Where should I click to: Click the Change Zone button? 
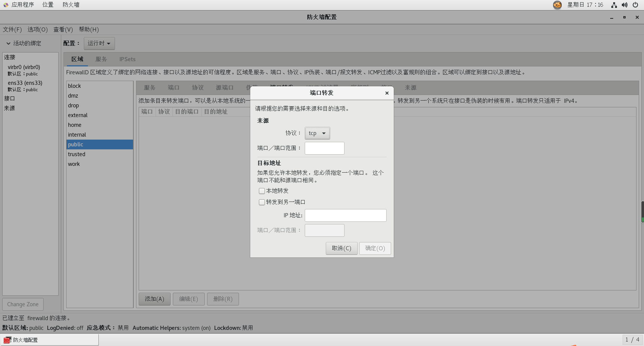23,304
